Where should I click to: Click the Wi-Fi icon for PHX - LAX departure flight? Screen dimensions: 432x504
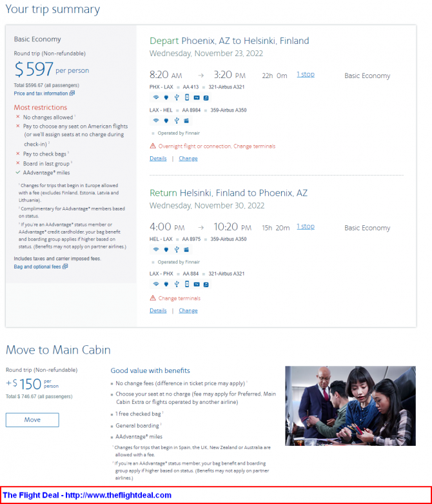(155, 98)
